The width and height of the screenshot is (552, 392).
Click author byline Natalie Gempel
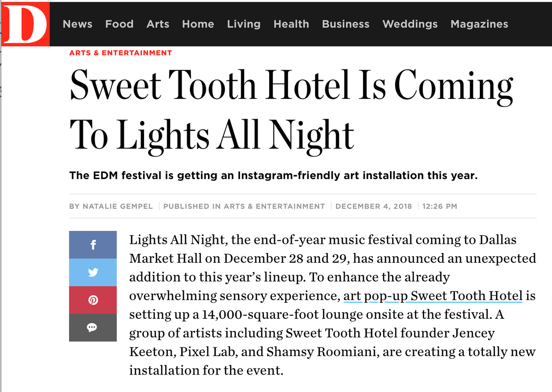click(111, 206)
